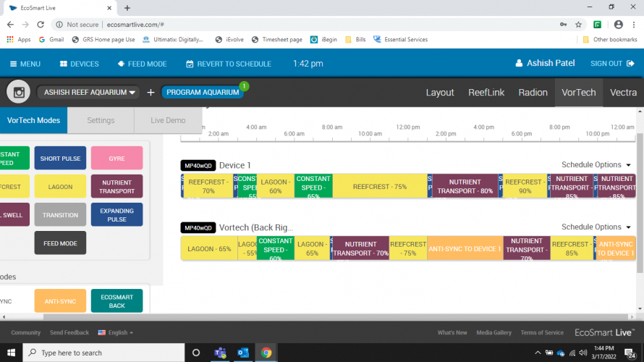Select Vortech REEFCREST - 75% segment
This screenshot has height=362, width=644.
pos(408,248)
